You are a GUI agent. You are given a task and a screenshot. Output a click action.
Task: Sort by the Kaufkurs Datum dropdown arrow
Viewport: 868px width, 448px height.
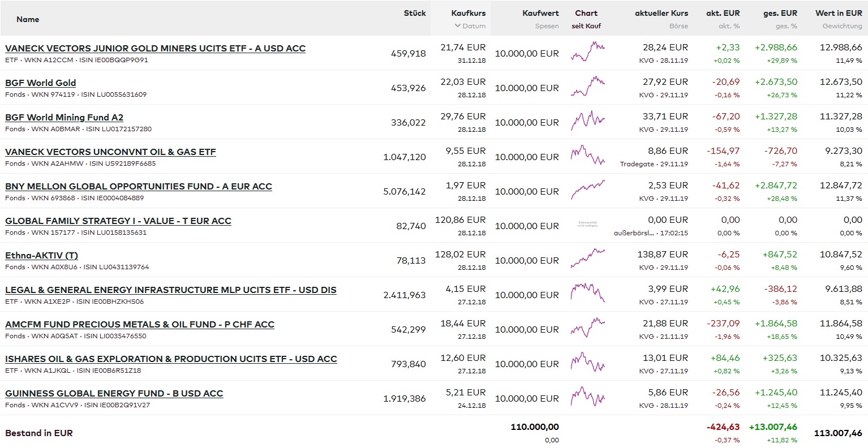(458, 26)
